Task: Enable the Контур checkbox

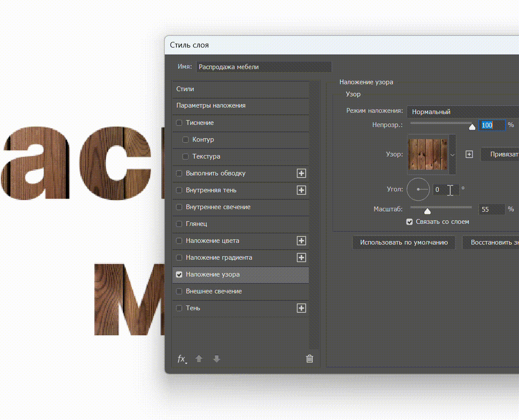Action: point(186,140)
